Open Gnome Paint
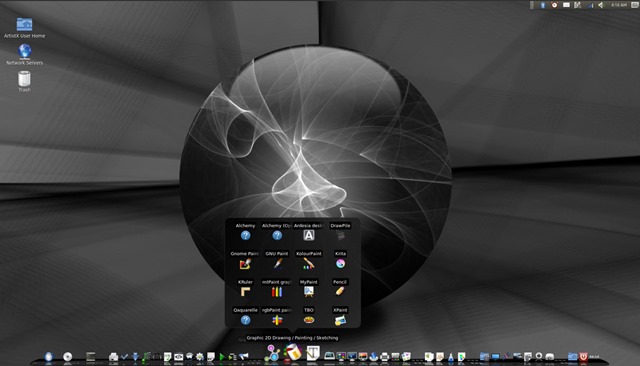The width and height of the screenshot is (640, 366). coord(245,264)
